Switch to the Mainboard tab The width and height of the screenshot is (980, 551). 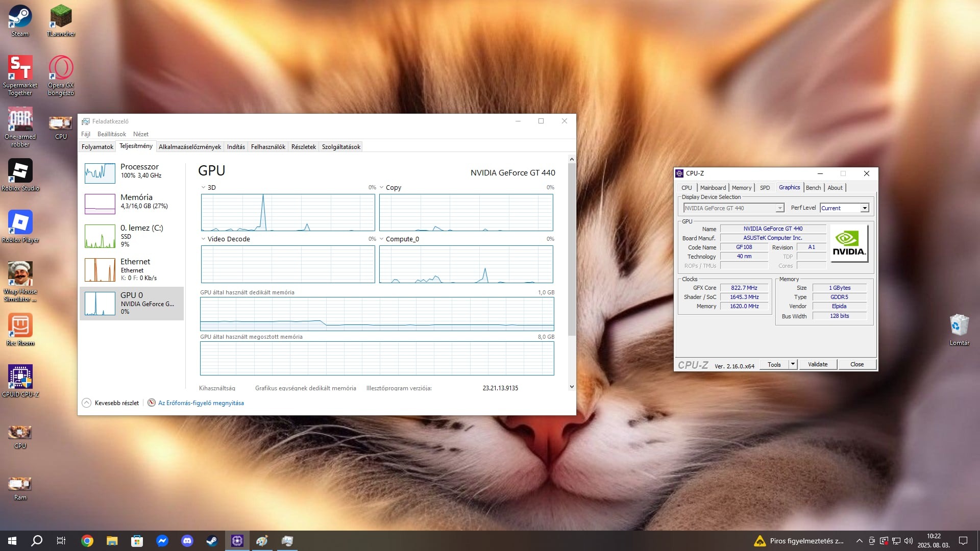[713, 188]
